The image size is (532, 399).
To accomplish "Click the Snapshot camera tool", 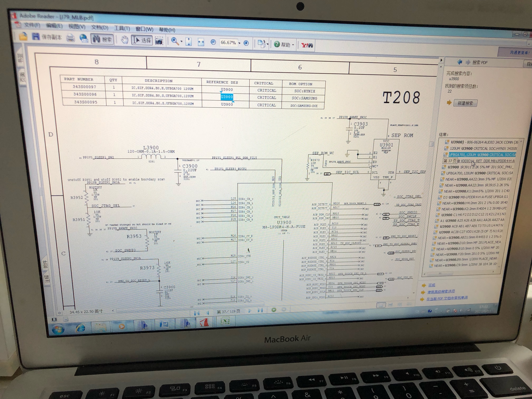I will (x=159, y=41).
